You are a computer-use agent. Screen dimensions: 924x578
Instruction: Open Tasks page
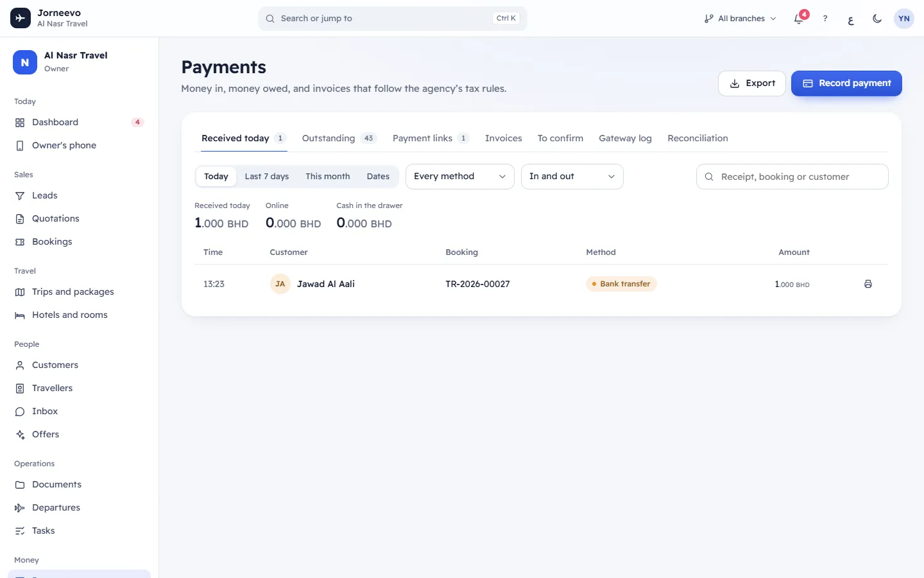(79, 530)
